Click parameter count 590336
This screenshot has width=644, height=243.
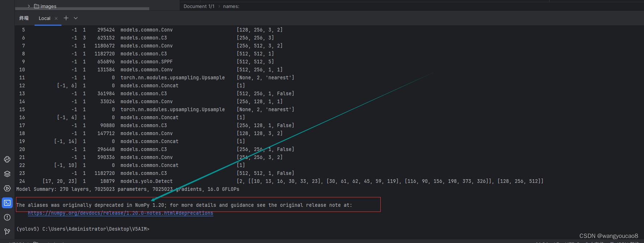click(106, 157)
